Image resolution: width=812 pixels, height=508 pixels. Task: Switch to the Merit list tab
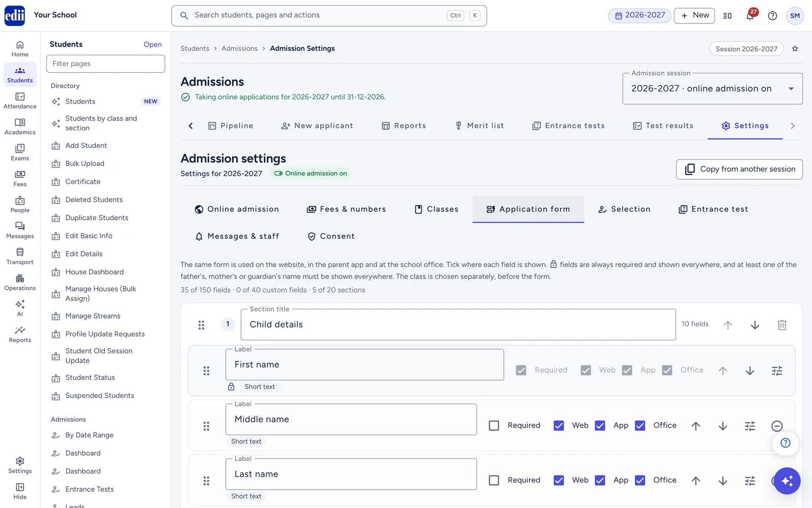pos(480,126)
